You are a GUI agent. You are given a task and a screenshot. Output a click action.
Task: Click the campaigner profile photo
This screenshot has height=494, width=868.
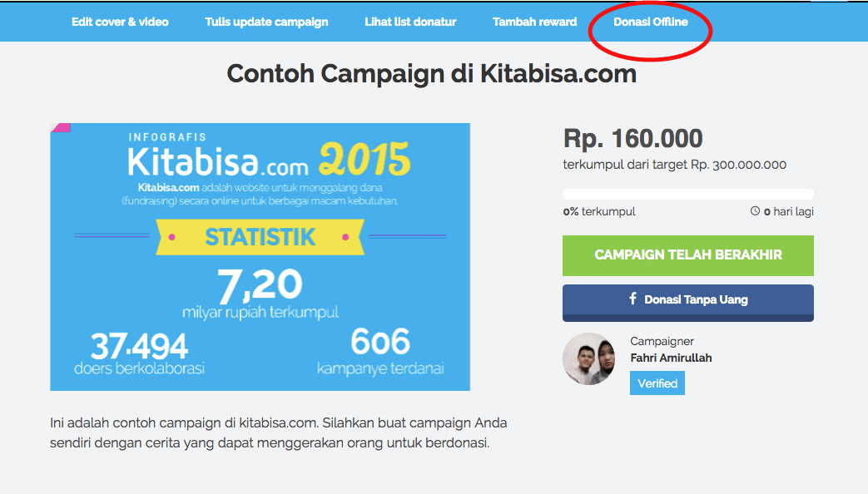click(588, 359)
